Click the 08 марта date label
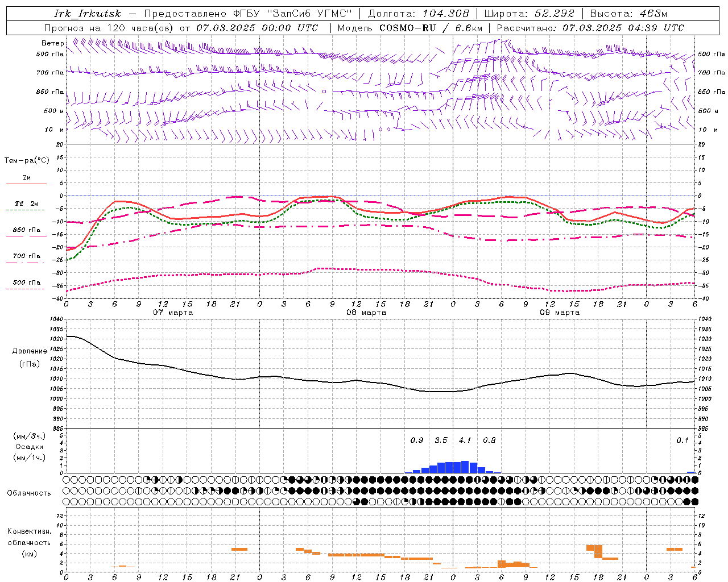Viewport: 728px width, 582px height. tap(366, 313)
